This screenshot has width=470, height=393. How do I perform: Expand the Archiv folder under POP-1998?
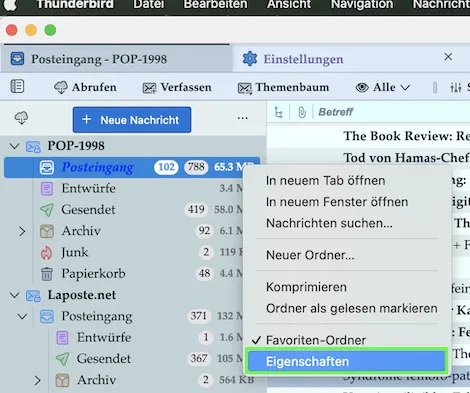pyautogui.click(x=22, y=231)
